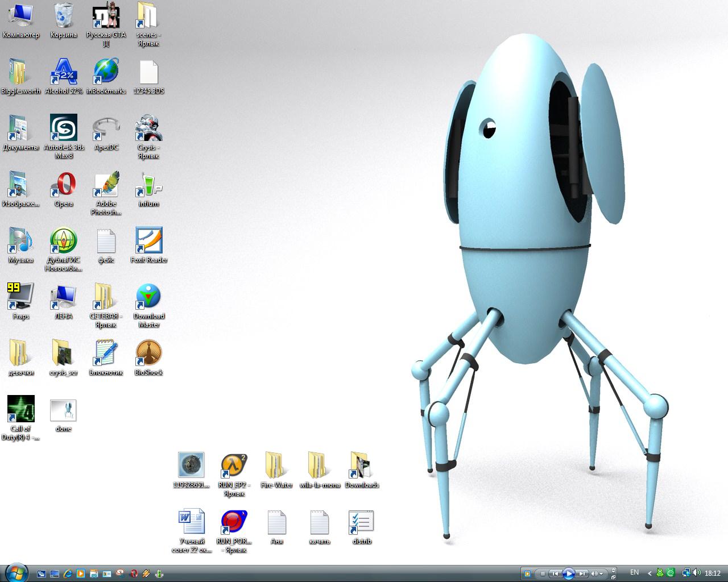Skip to next track in media toolbar
Image resolution: width=728 pixels, height=582 pixels.
582,573
